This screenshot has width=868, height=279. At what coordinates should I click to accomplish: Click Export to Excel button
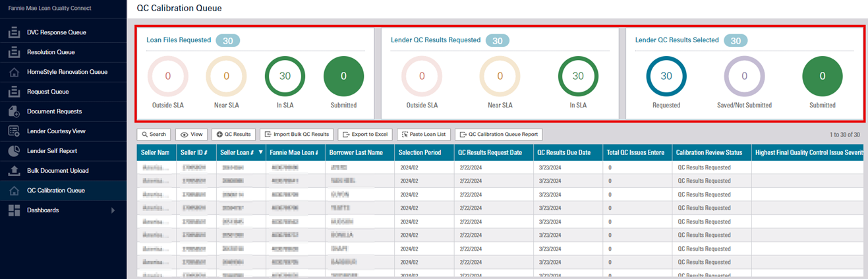coord(365,135)
